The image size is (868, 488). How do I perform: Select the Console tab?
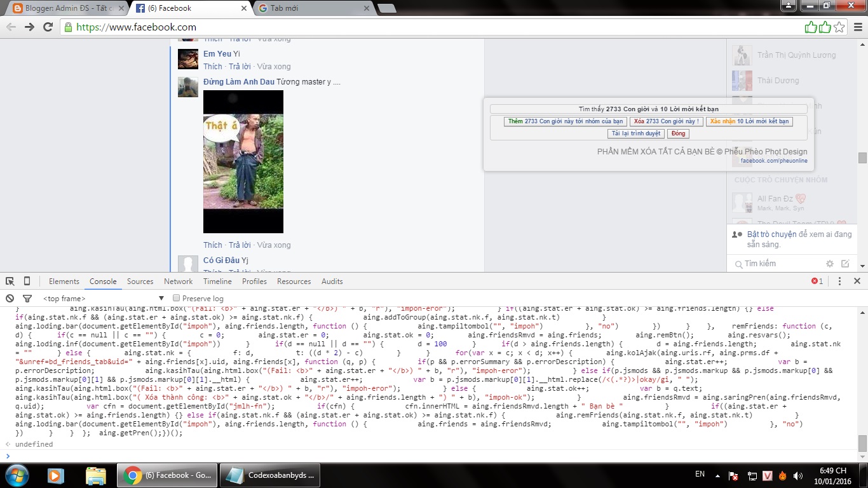coord(103,281)
